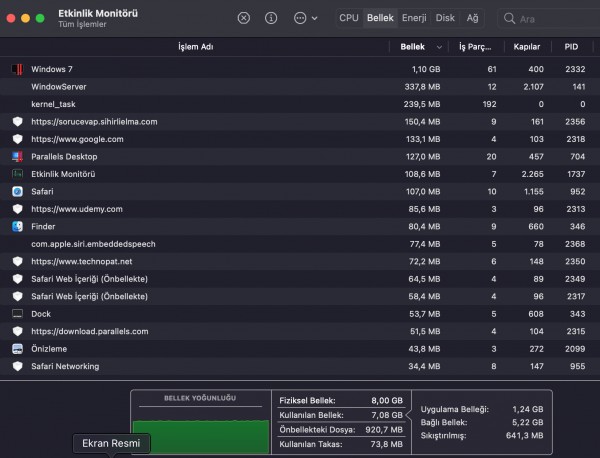Select the Bellek tab

click(380, 18)
